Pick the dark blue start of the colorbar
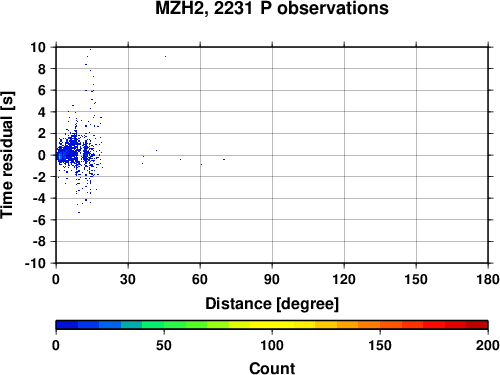500x375 pixels. (x=67, y=325)
